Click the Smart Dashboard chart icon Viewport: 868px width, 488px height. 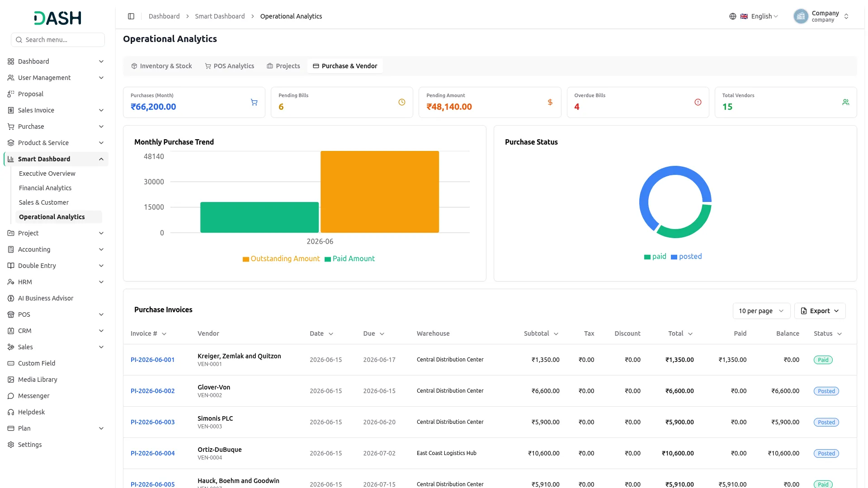[x=11, y=159]
